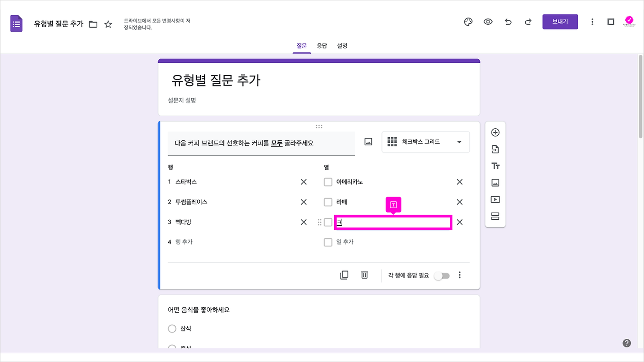Open question options via bottom three-dot menu
This screenshot has width=644, height=362.
459,275
